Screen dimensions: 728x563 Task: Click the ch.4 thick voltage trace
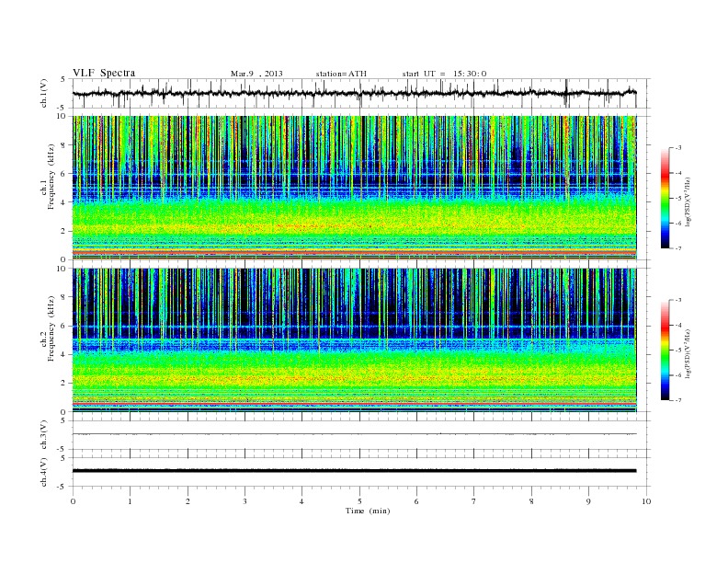[x=354, y=471]
